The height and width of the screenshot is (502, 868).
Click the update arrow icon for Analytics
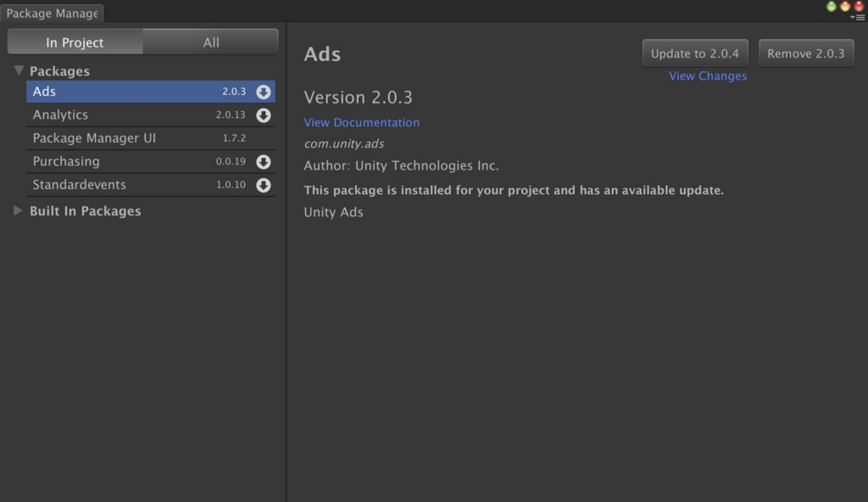pyautogui.click(x=264, y=115)
